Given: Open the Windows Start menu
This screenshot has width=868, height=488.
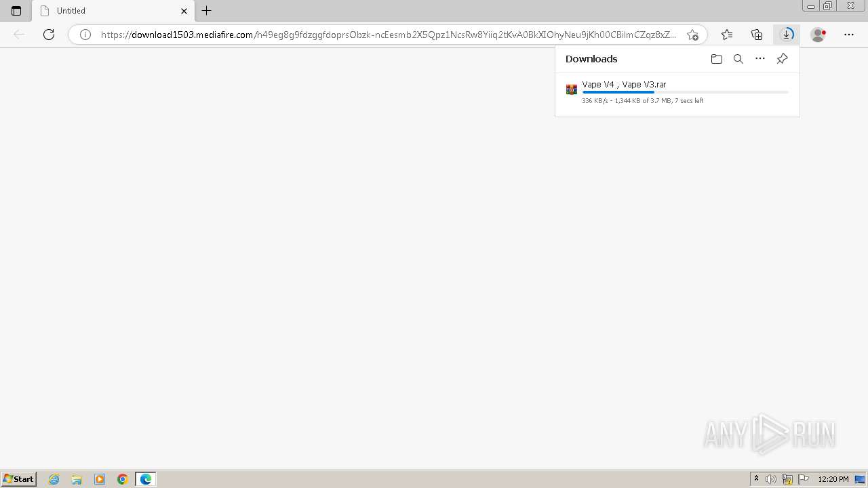Looking at the screenshot, I should pyautogui.click(x=18, y=479).
